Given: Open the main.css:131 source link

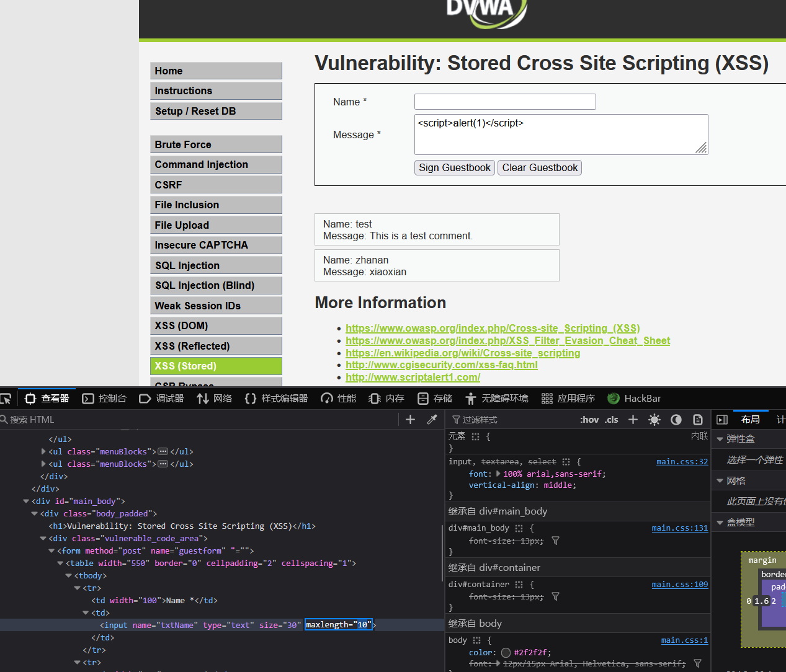Looking at the screenshot, I should point(680,528).
